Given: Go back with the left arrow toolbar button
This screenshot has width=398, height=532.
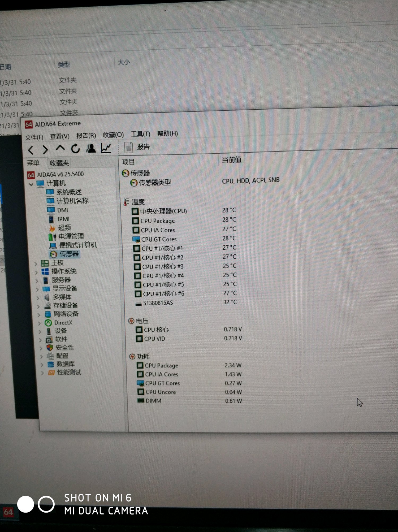Looking at the screenshot, I should [x=31, y=150].
